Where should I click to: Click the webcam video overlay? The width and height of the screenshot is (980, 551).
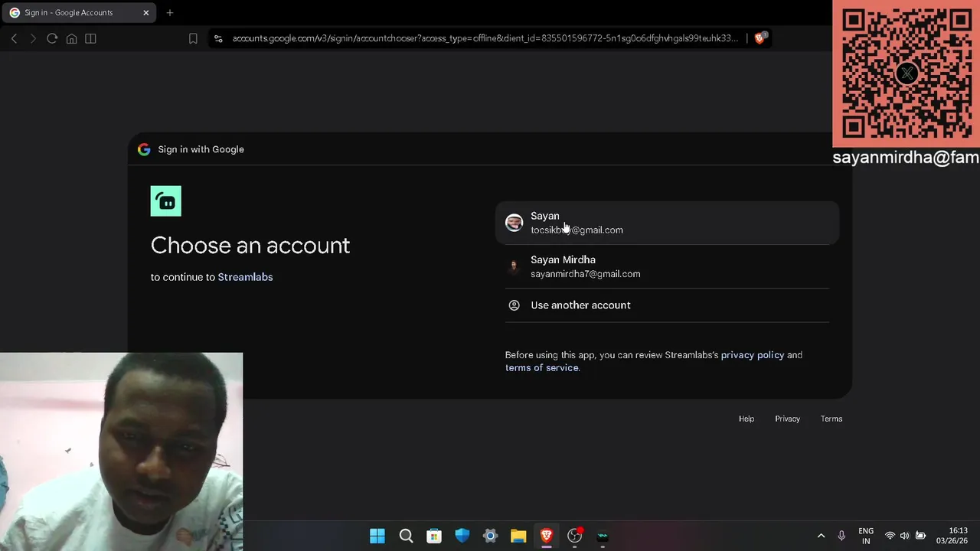tap(121, 452)
